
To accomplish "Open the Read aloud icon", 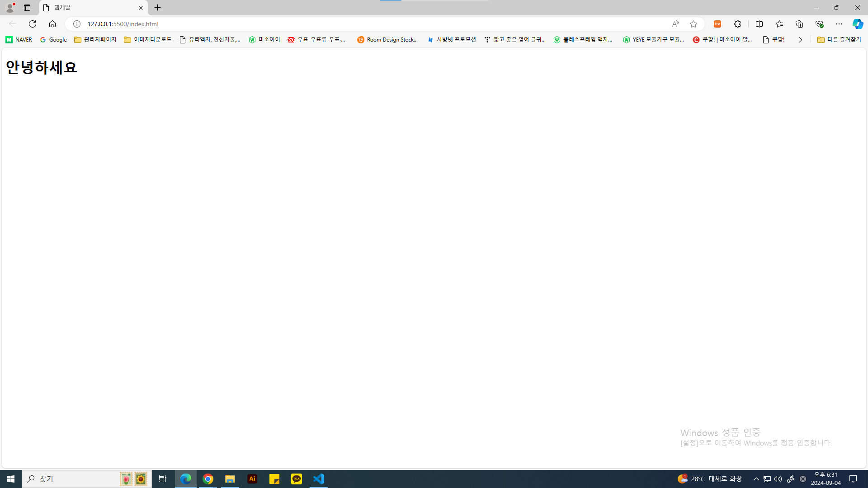I will coord(675,24).
